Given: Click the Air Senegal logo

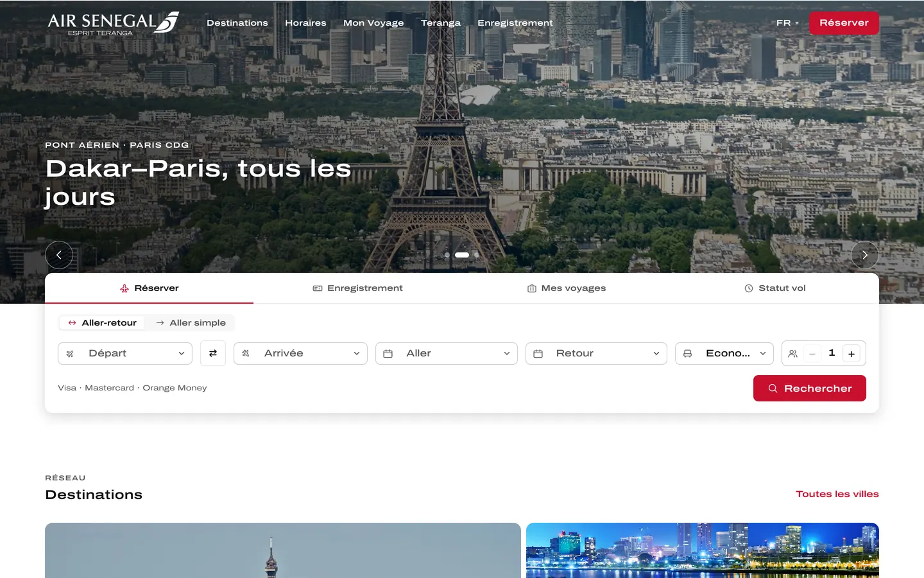Looking at the screenshot, I should click(113, 23).
